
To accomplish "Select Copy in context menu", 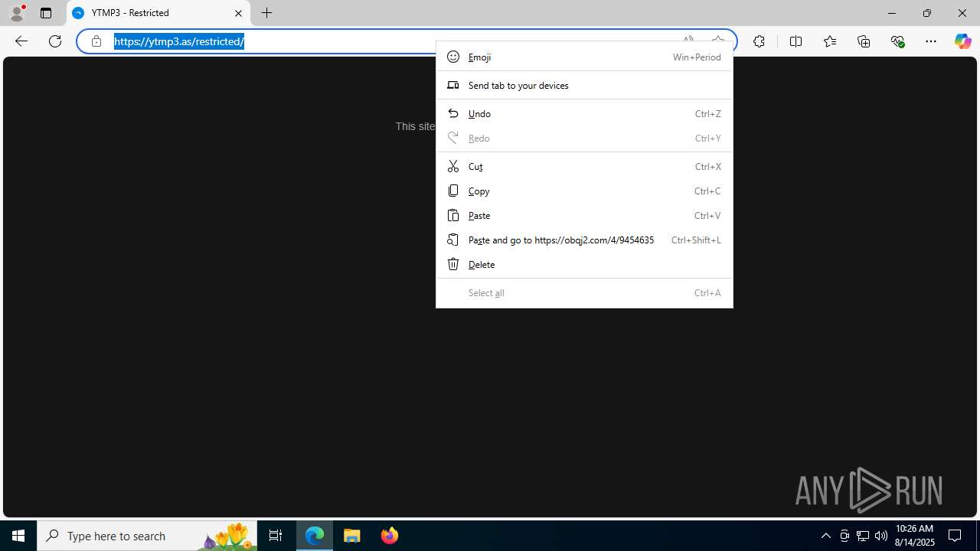I will tap(584, 191).
